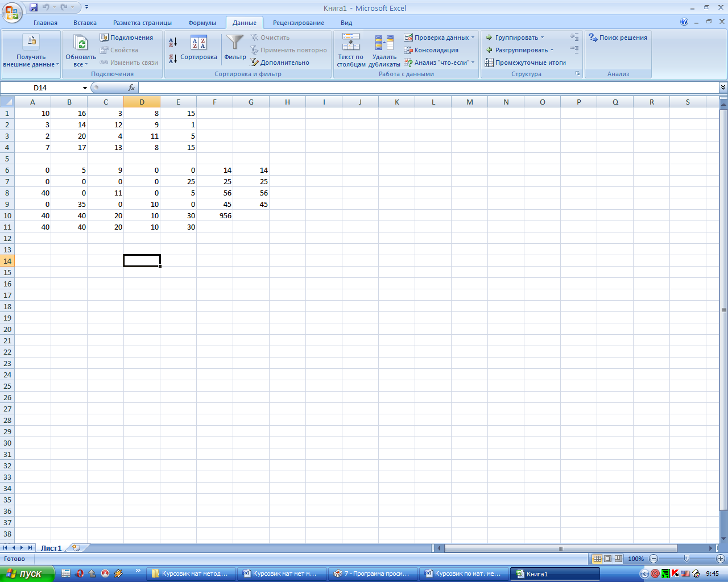Select cell B9 containing 35
The image size is (728, 582).
[69, 204]
